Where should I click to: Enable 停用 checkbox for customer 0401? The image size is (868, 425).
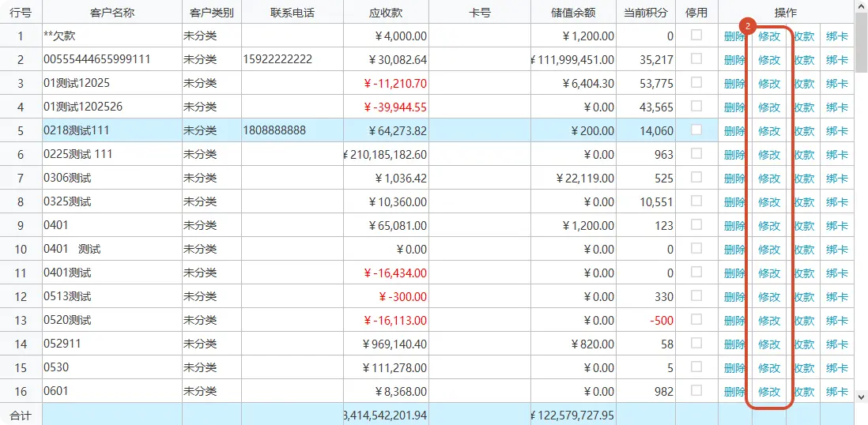point(696,224)
